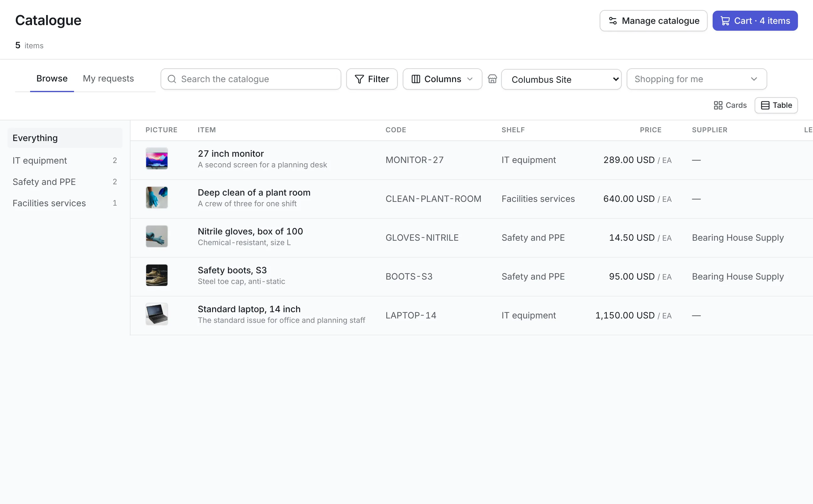The image size is (813, 504).
Task: Focus the Search the catalogue field
Action: point(251,79)
